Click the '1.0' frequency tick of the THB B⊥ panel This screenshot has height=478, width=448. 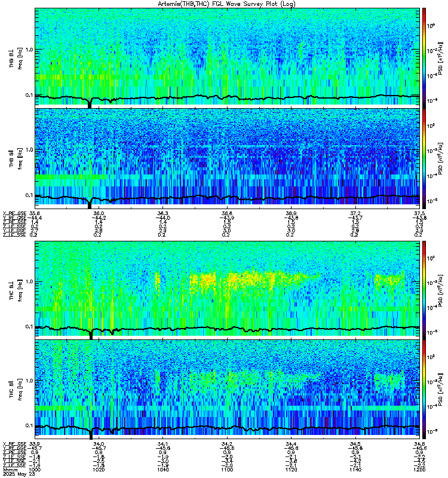point(30,50)
